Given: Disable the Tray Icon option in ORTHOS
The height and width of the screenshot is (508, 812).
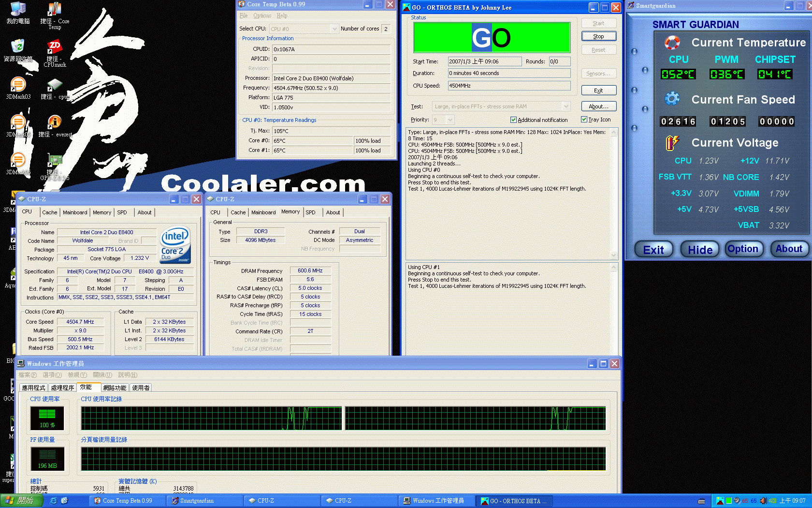Looking at the screenshot, I should tap(584, 120).
